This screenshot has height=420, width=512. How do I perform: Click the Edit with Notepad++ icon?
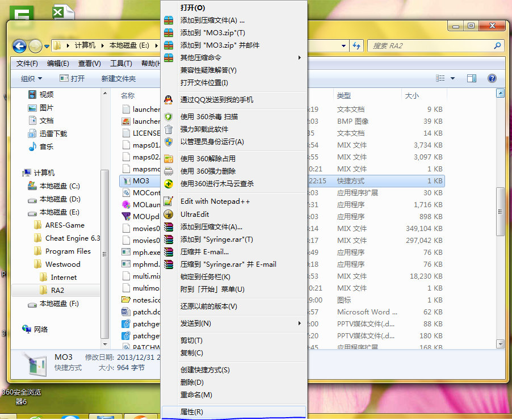coord(169,201)
